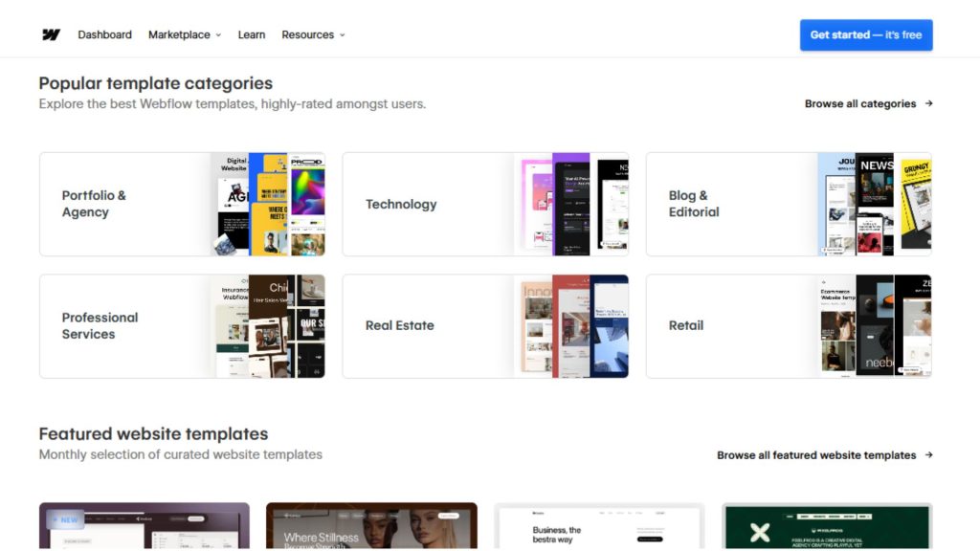The height and width of the screenshot is (551, 980).
Task: Open the featured template with NEW badge
Action: (x=145, y=526)
